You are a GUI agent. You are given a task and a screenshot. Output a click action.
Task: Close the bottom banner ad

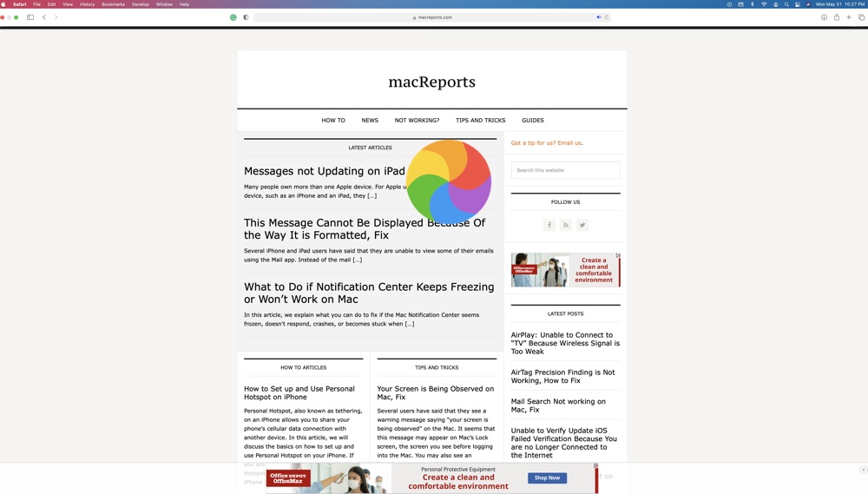[x=863, y=470]
